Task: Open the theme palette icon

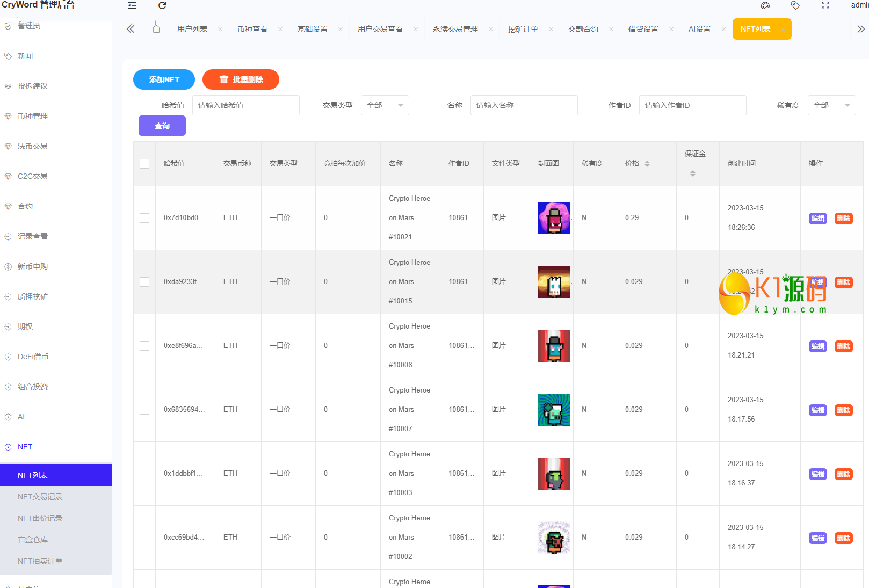Action: (765, 5)
